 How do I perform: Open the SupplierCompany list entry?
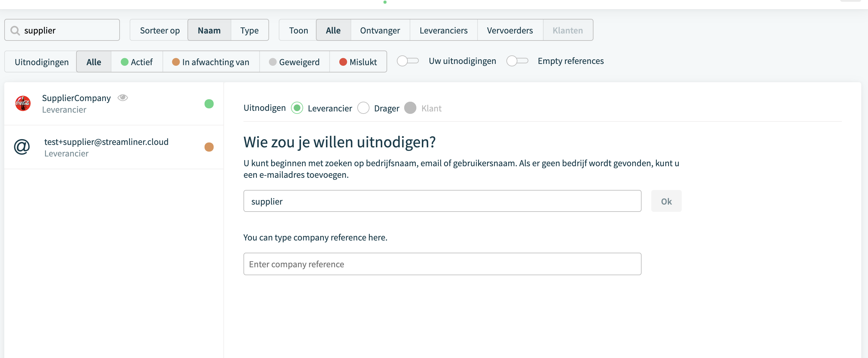point(114,104)
